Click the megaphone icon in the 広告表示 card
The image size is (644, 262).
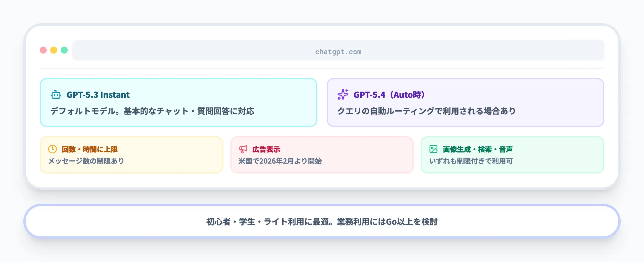click(x=243, y=149)
